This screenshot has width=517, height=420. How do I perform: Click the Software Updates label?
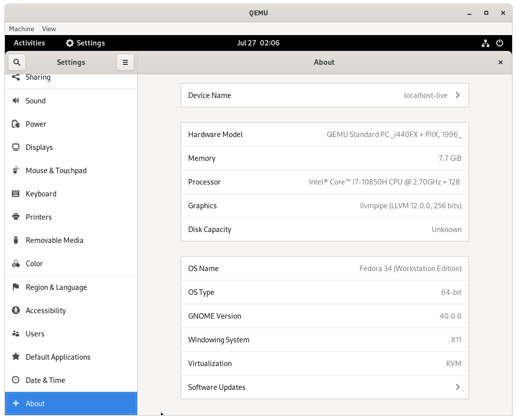point(216,387)
